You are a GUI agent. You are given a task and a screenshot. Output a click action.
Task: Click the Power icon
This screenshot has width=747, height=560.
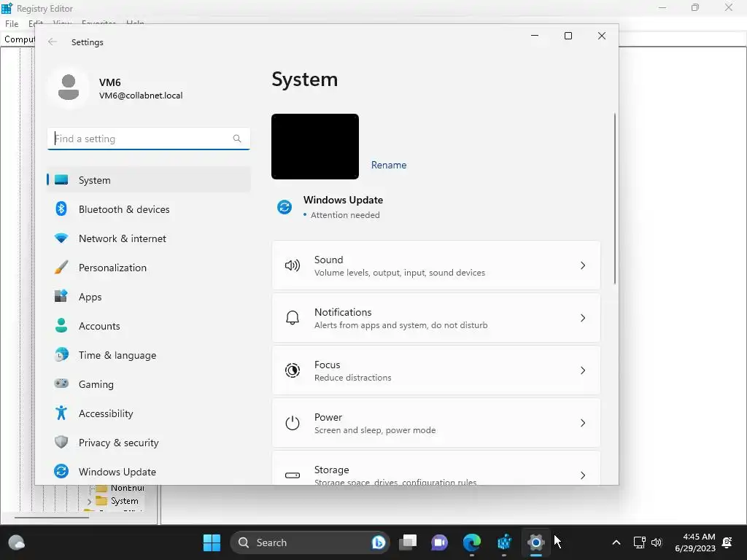[x=292, y=423]
